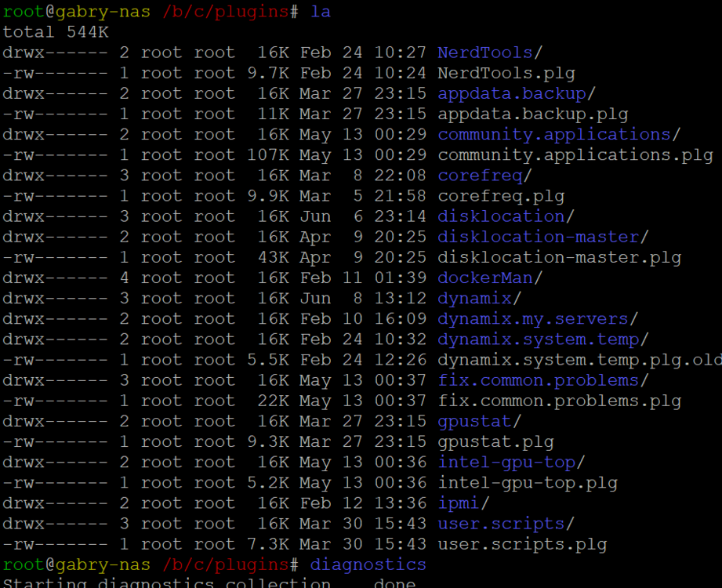Click the intel-gpu-top/ directory name

coord(511,462)
